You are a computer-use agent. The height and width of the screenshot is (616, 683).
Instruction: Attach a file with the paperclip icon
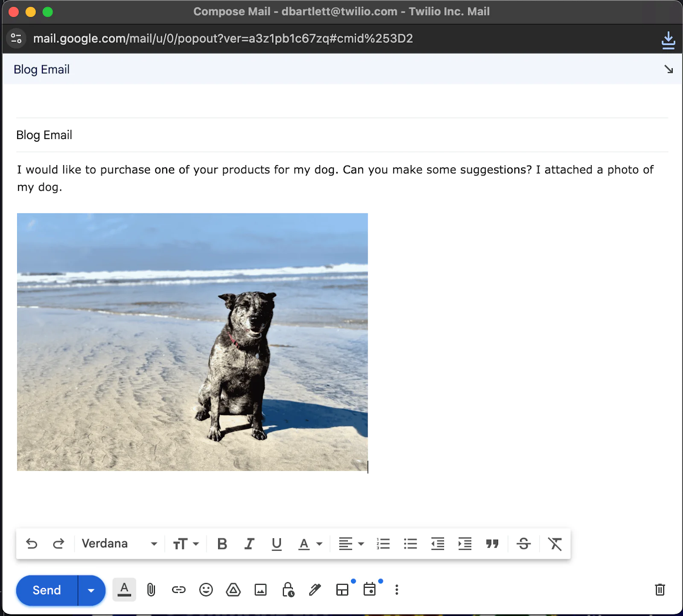151,590
